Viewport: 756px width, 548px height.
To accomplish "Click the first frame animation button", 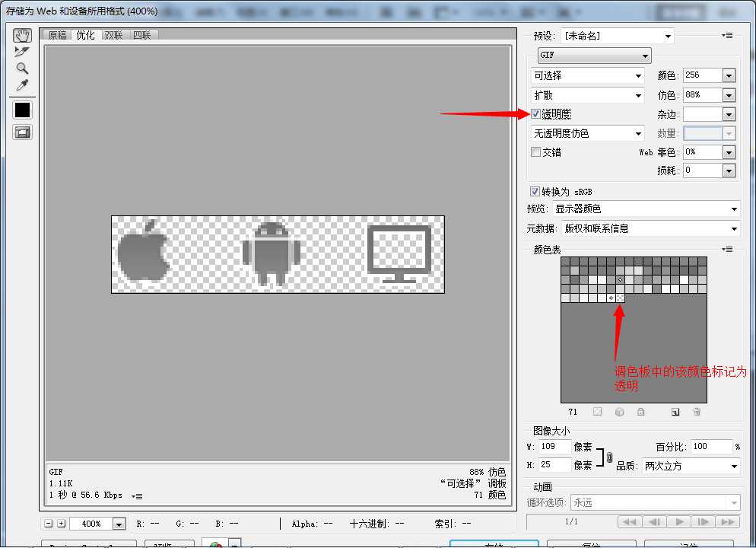I will coord(629,522).
